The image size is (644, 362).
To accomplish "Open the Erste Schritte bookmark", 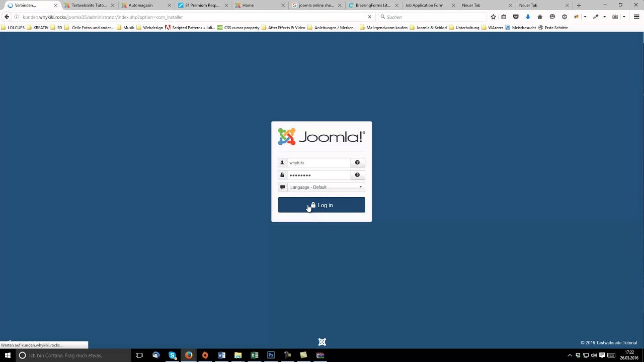I will pyautogui.click(x=553, y=28).
